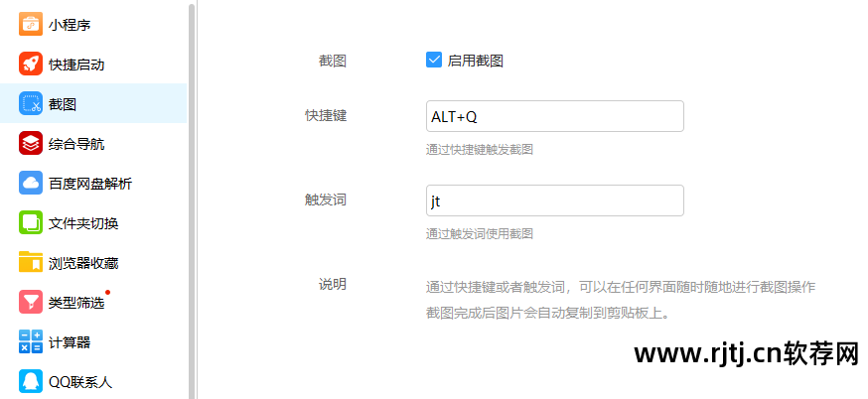Click the 文件夹切换 green icon

coord(31,222)
